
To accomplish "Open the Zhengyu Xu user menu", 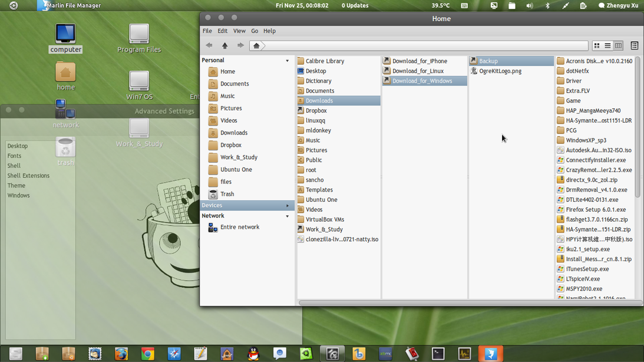I will point(618,6).
